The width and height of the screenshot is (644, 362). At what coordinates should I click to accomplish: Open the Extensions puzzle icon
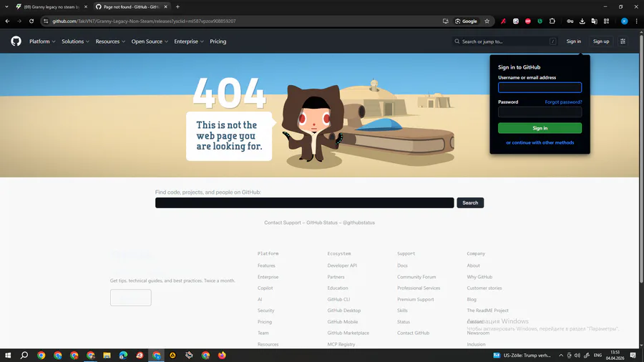pos(552,21)
